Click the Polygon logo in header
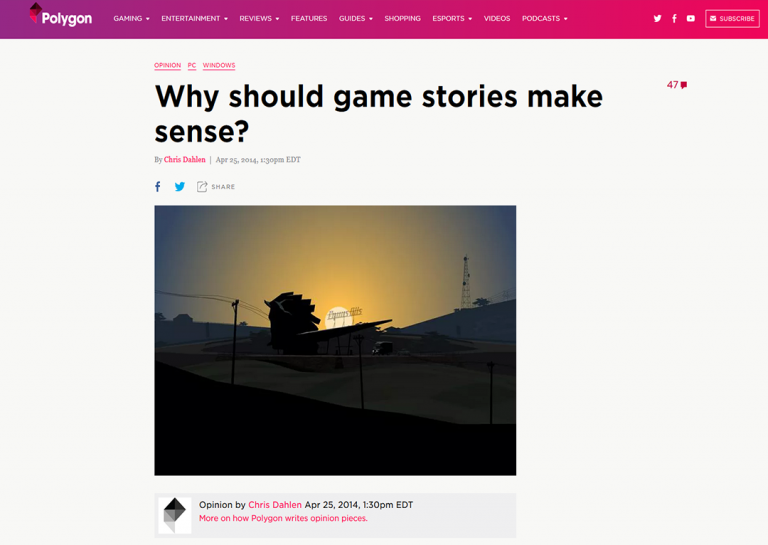768x545 pixels. tap(61, 15)
